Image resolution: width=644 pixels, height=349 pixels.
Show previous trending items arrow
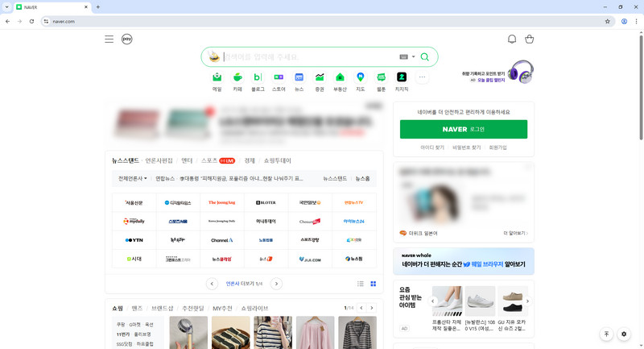[432, 301]
